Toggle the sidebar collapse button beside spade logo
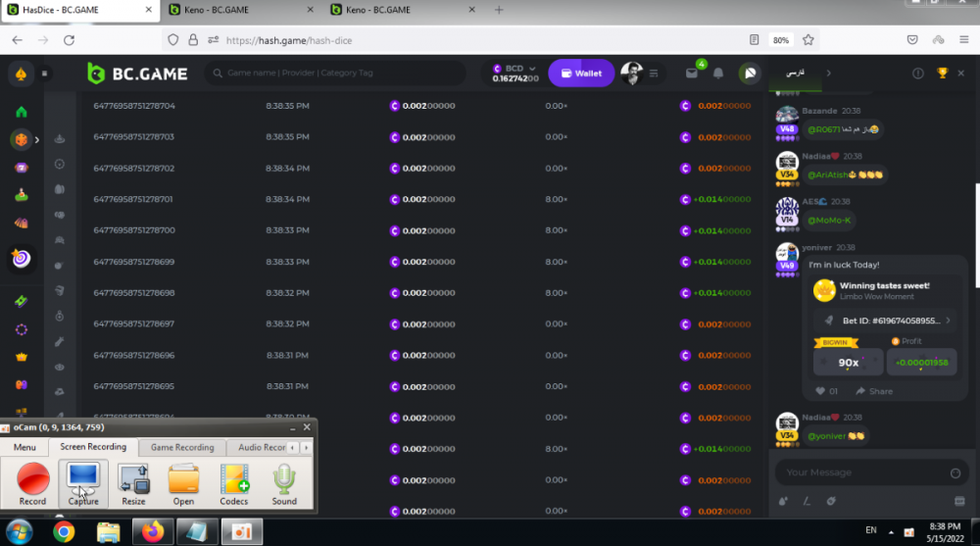The width and height of the screenshot is (980, 546). [44, 74]
